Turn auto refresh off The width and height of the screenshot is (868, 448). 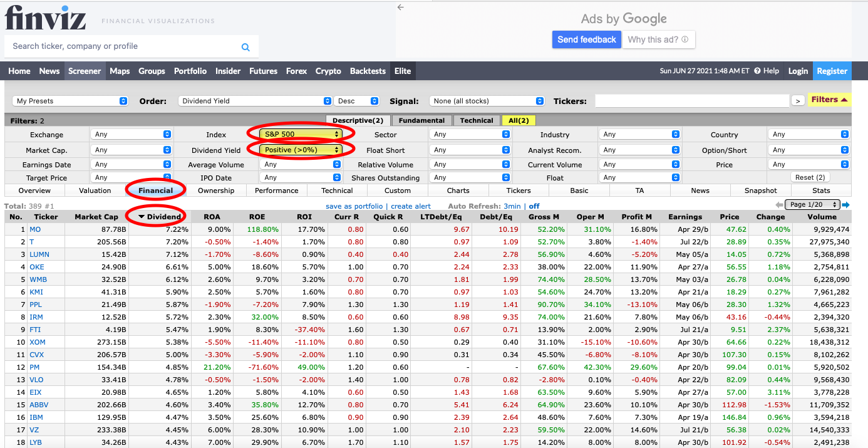coord(534,206)
